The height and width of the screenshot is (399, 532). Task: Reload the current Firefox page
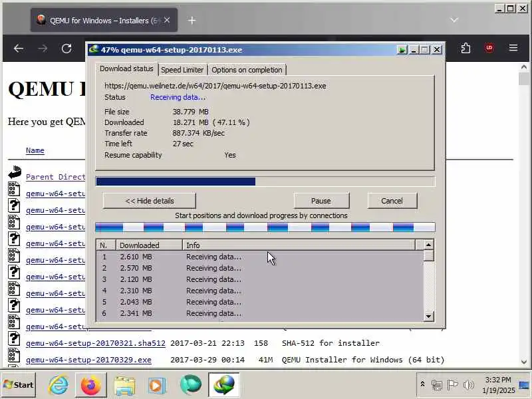[x=66, y=48]
